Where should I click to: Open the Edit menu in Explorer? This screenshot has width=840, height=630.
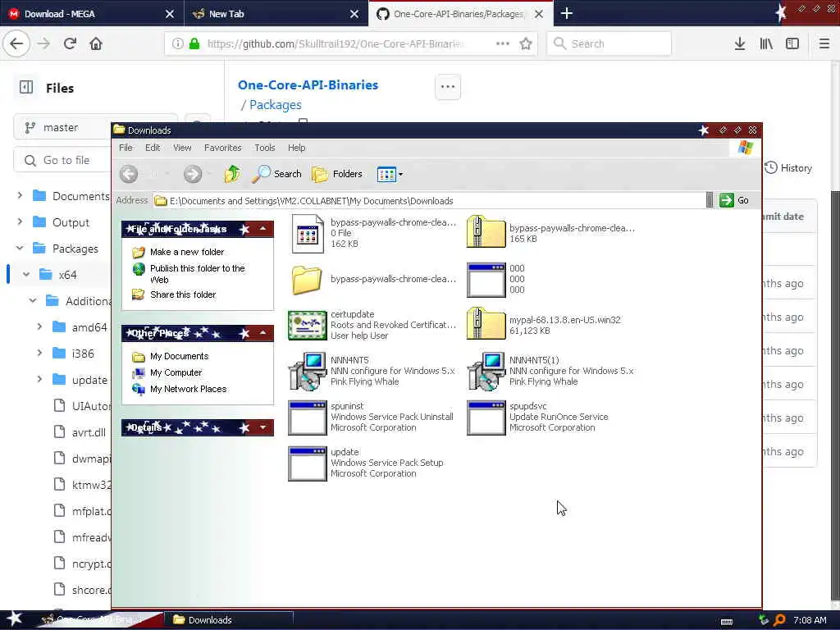153,148
